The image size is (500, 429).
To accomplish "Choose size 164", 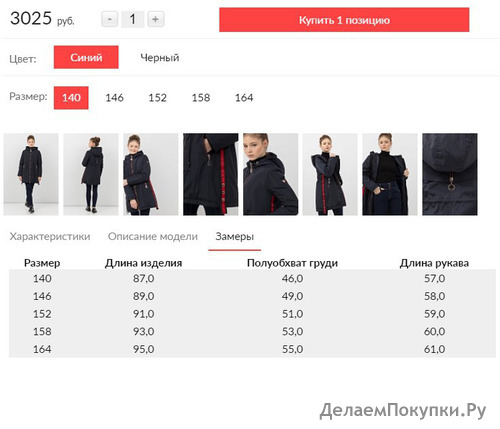I will point(244,98).
